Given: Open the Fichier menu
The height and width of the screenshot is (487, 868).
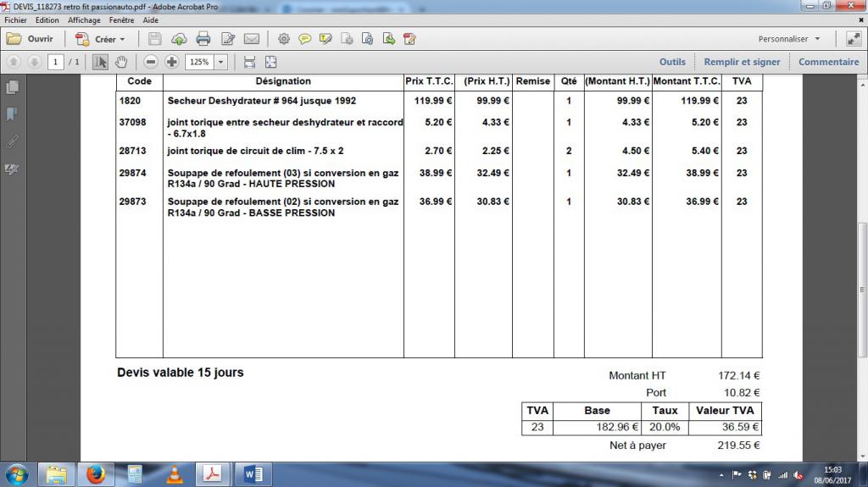Looking at the screenshot, I should click(x=15, y=20).
